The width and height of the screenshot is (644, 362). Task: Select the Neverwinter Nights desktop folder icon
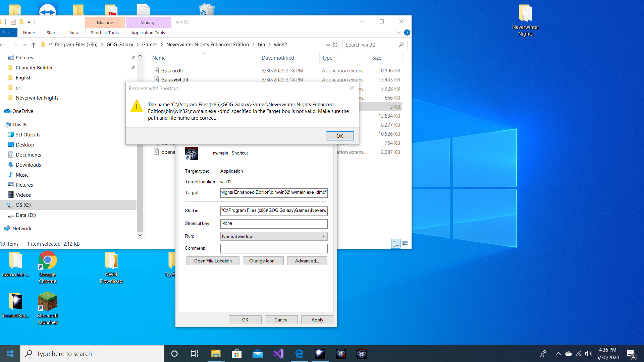[x=525, y=20]
